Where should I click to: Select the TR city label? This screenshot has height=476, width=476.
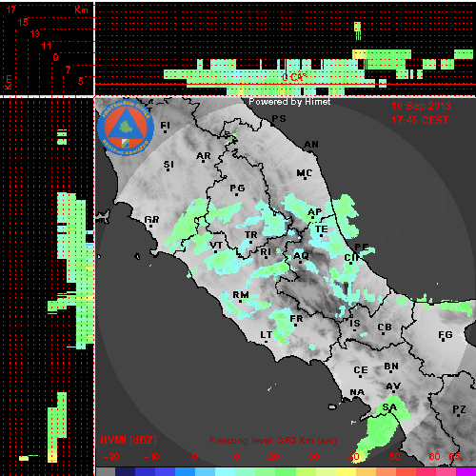point(250,235)
